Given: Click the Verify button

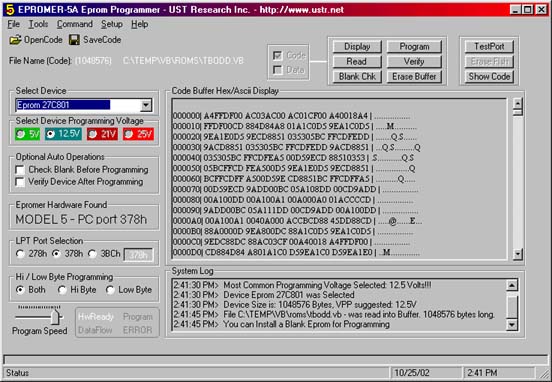Looking at the screenshot, I should (x=414, y=61).
